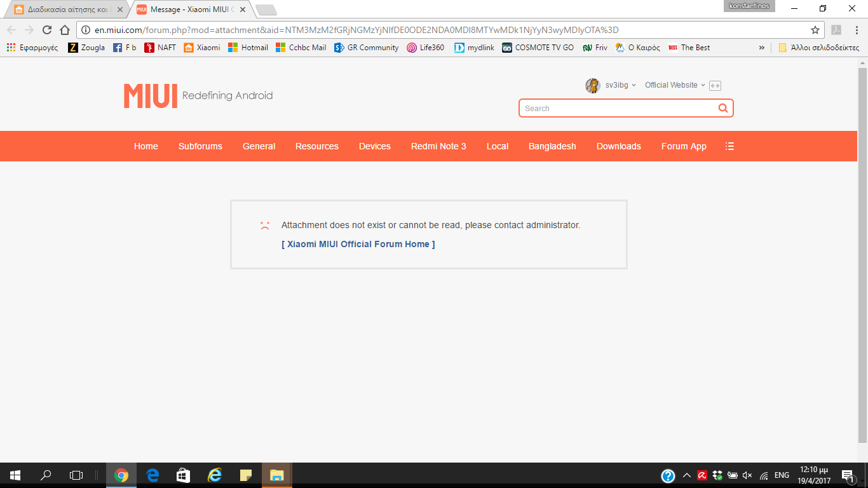868x488 pixels.
Task: Open the mydlink bookmark
Action: tap(474, 48)
